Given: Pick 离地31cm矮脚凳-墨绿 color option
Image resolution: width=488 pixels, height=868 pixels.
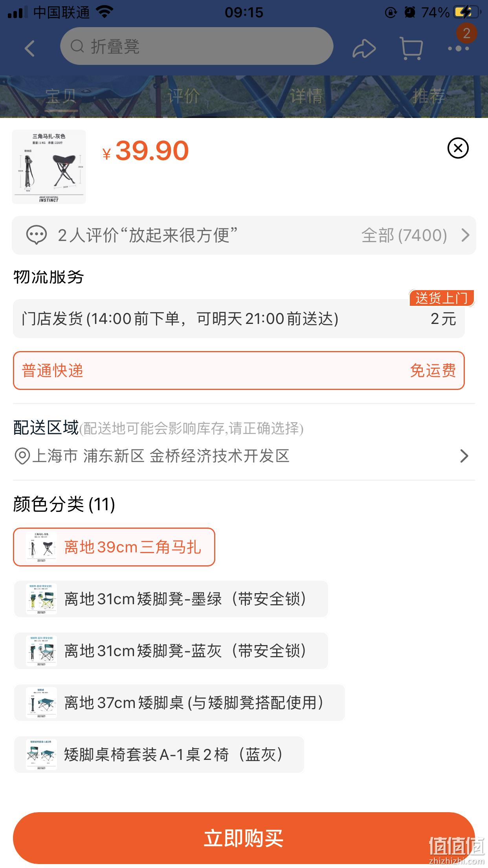Looking at the screenshot, I should pos(171,599).
